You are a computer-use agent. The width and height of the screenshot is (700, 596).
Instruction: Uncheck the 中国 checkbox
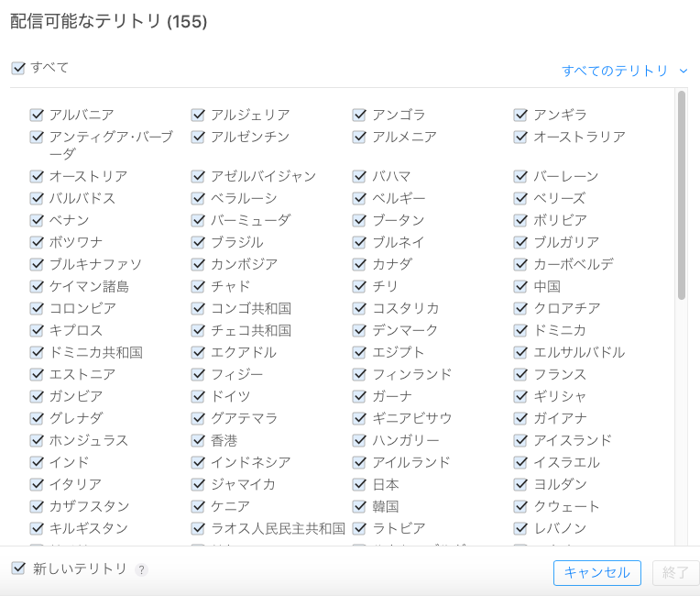click(520, 286)
